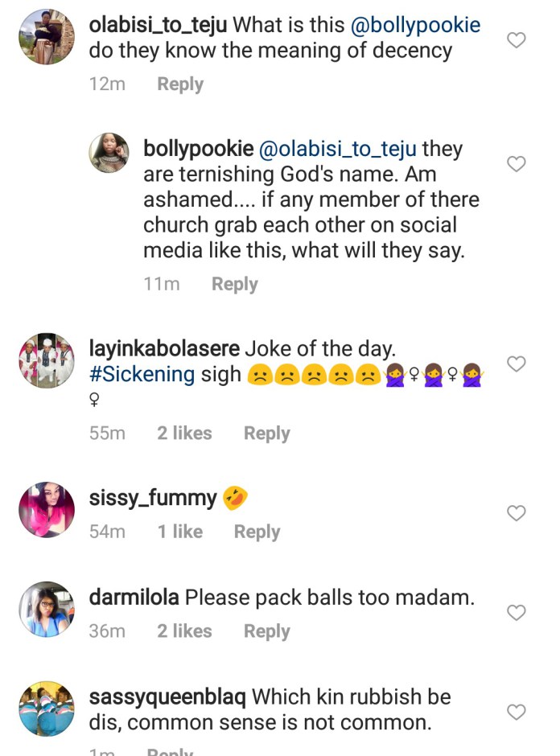Open darmilola's avatar
Screen dimensions: 560x756
point(46,609)
